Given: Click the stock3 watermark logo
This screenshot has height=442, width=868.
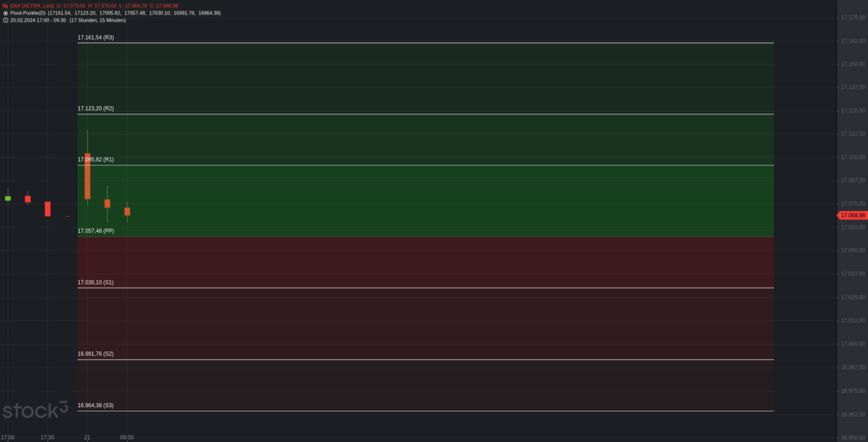Looking at the screenshot, I should tap(35, 411).
